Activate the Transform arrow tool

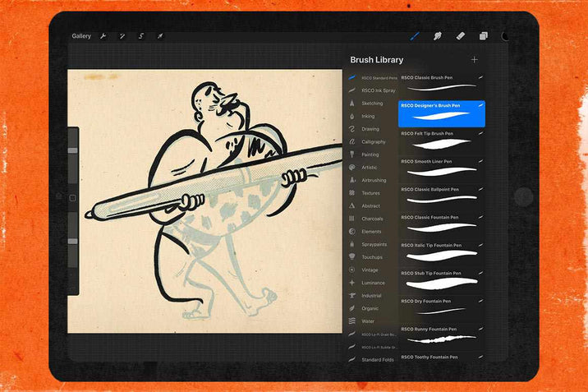(x=160, y=36)
